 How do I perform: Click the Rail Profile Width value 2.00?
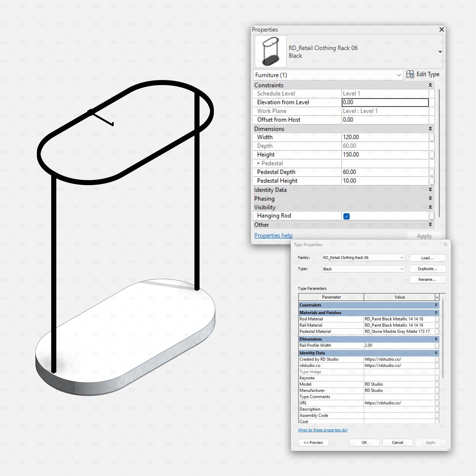pos(399,345)
